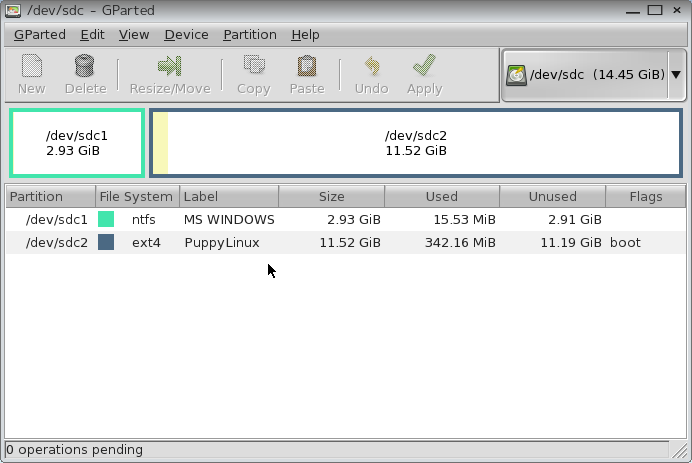Click the Resize/Move arrow icon
The width and height of the screenshot is (692, 463).
(170, 66)
